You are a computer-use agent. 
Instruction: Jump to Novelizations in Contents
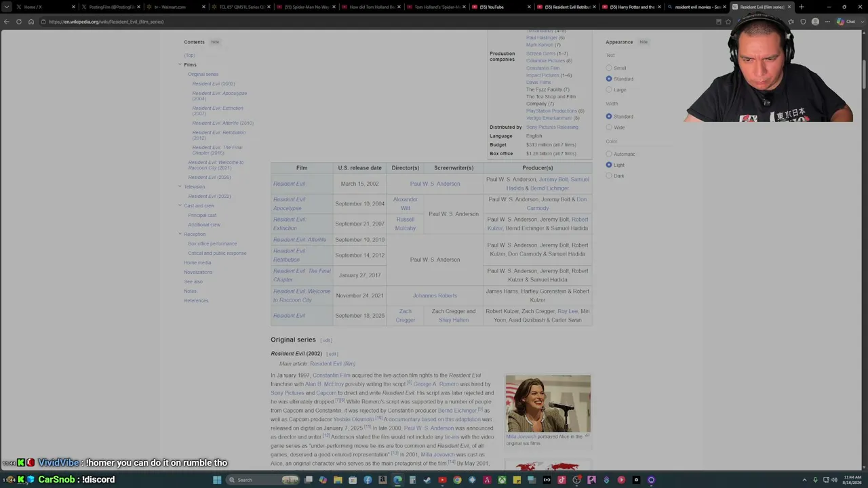click(198, 272)
